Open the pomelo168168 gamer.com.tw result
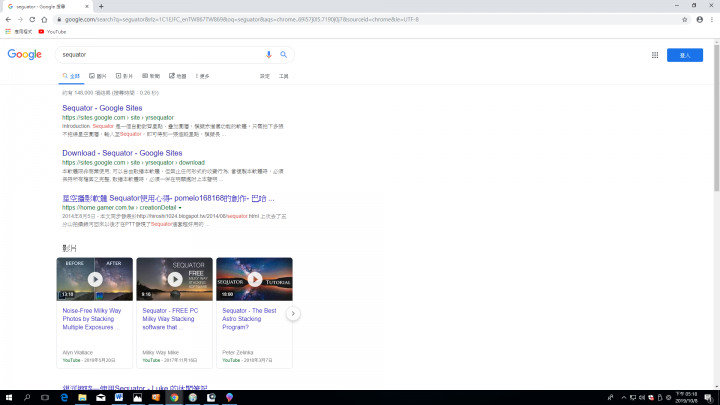The width and height of the screenshot is (720, 405). 168,198
